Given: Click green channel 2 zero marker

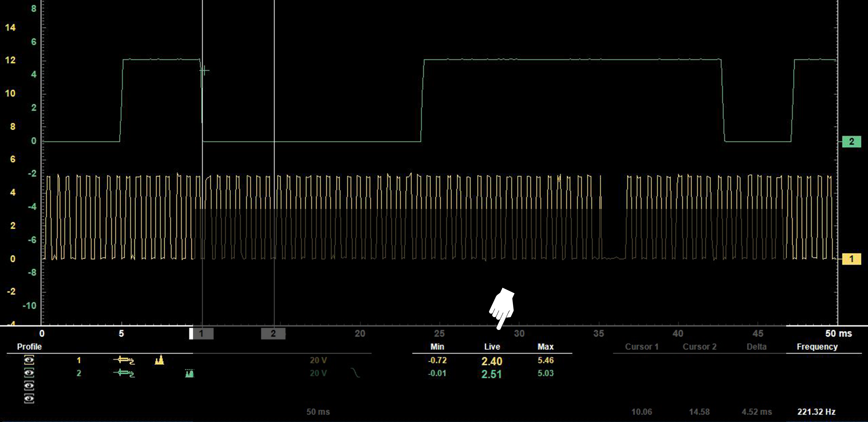Looking at the screenshot, I should pyautogui.click(x=851, y=142).
